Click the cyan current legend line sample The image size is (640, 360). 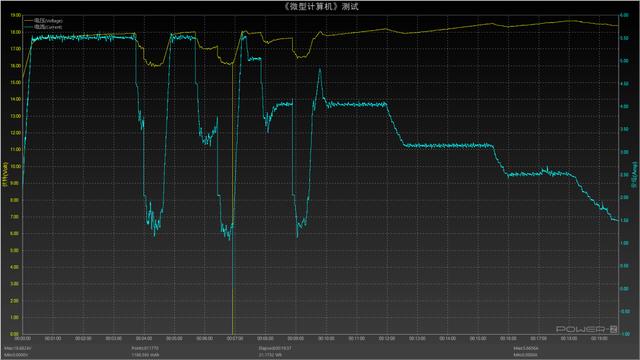click(x=29, y=27)
